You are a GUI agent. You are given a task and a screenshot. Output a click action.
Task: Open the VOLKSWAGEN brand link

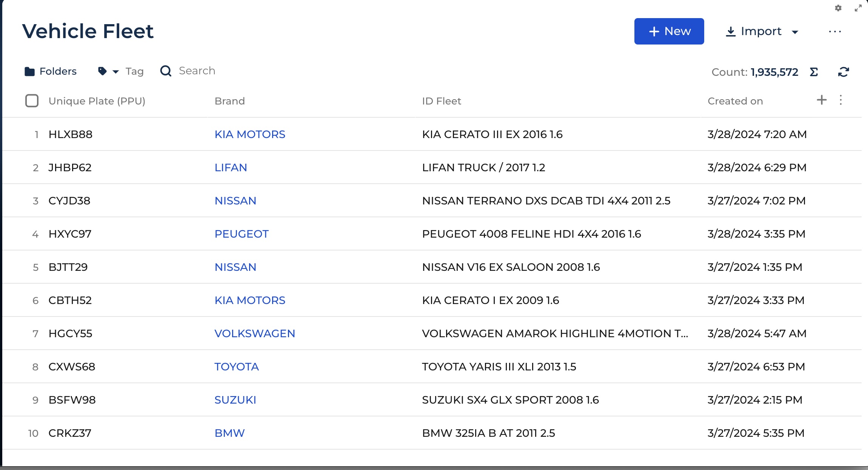point(255,333)
